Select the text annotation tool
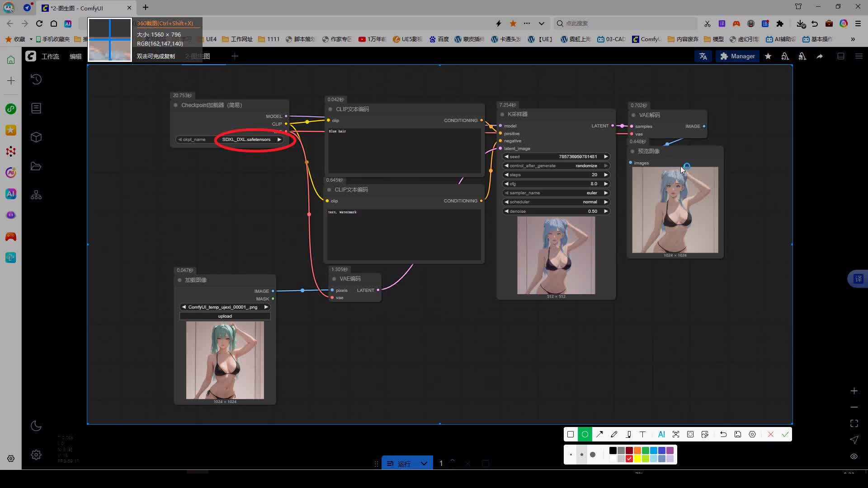868x488 pixels. (x=642, y=434)
